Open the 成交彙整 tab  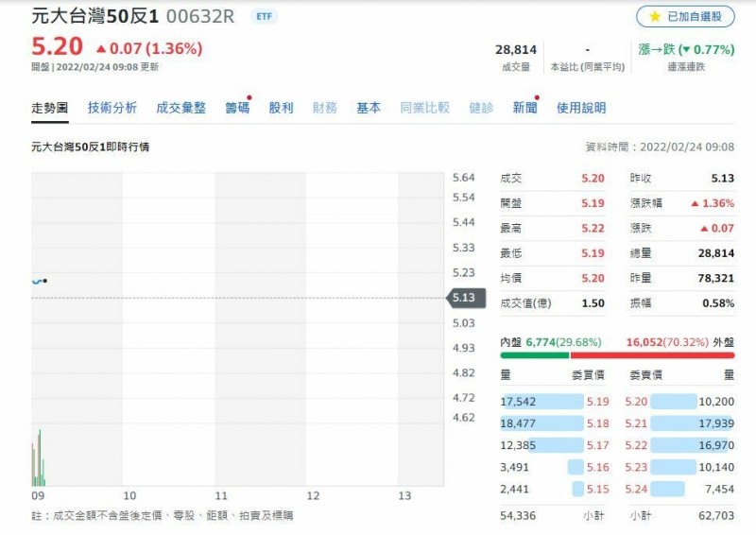pos(180,108)
